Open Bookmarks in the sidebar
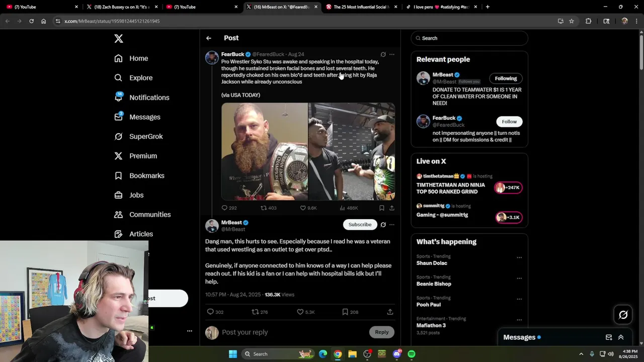This screenshot has width=644, height=362. 139,175
